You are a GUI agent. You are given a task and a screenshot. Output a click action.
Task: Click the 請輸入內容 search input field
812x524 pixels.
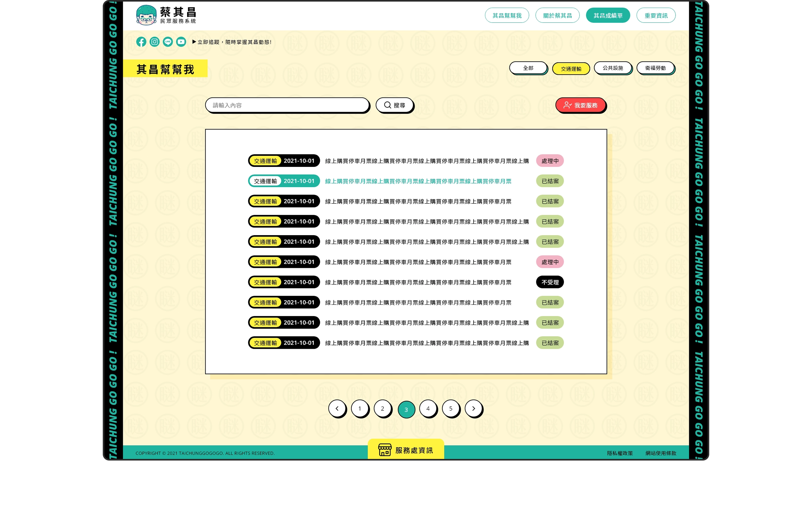tap(287, 105)
